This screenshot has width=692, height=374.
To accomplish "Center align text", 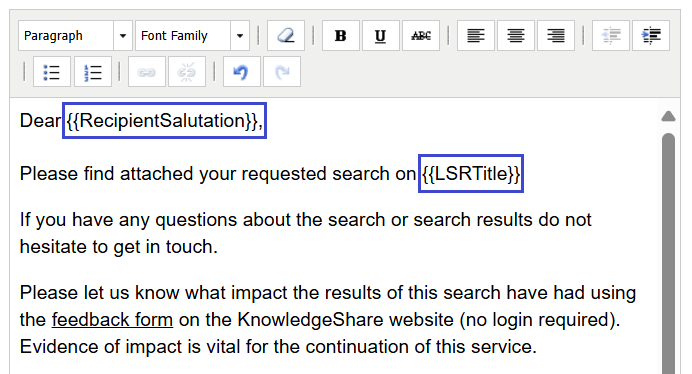I will (516, 35).
